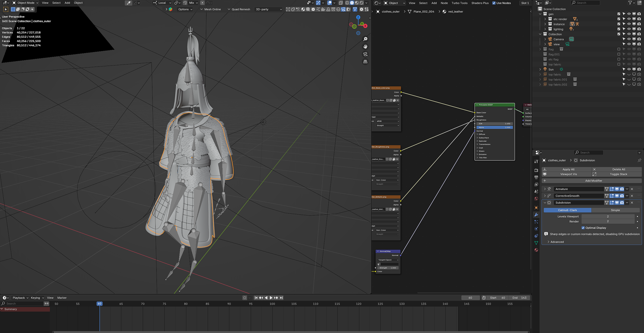Enable the flag collection checkbox

(619, 49)
